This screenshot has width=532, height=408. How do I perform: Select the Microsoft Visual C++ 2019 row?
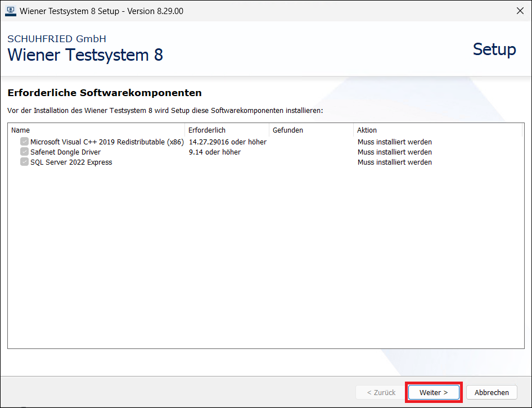coord(107,142)
